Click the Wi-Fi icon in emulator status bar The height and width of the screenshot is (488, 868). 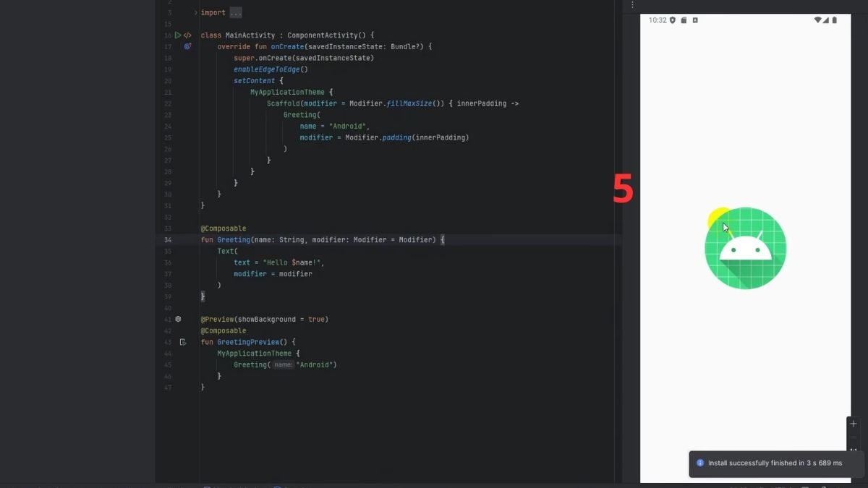point(817,20)
